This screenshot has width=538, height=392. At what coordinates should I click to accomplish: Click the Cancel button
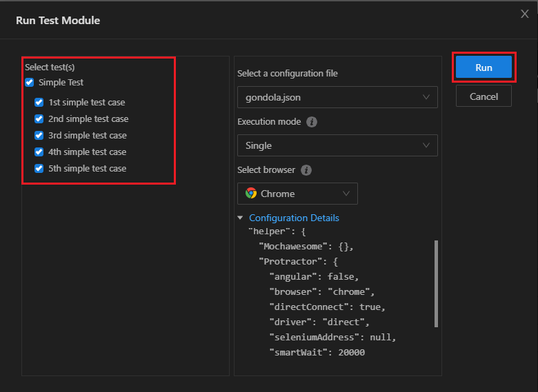click(x=484, y=96)
